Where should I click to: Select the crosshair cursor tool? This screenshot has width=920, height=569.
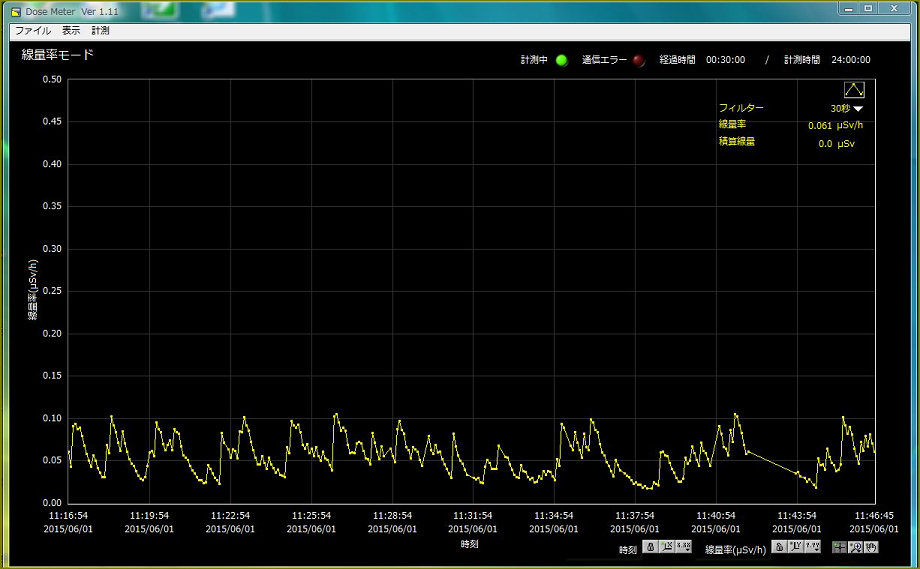[x=839, y=547]
